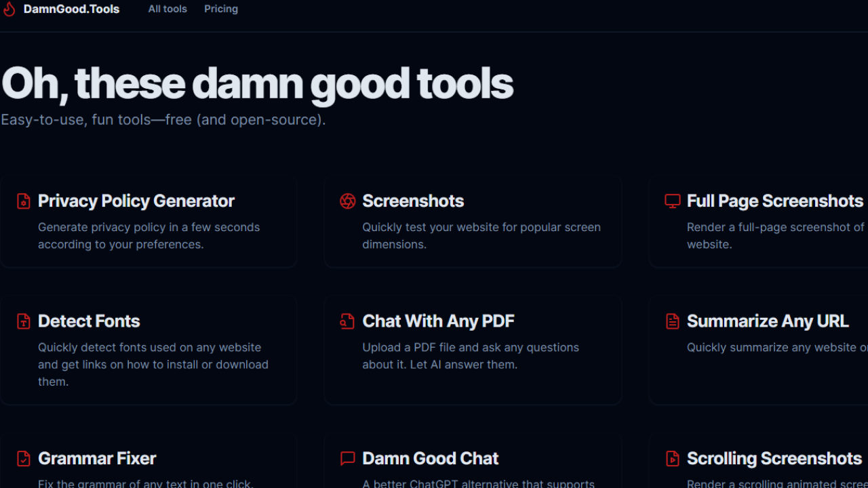Click the Screenshots aperture icon
This screenshot has width=868, height=488.
(x=348, y=201)
